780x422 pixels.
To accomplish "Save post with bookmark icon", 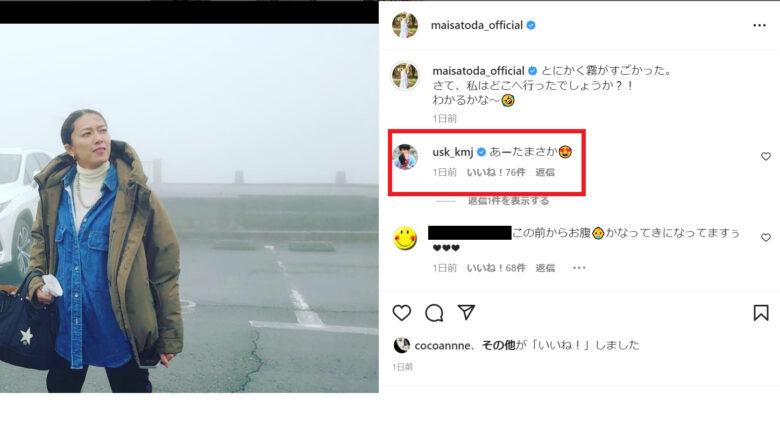I will (761, 313).
